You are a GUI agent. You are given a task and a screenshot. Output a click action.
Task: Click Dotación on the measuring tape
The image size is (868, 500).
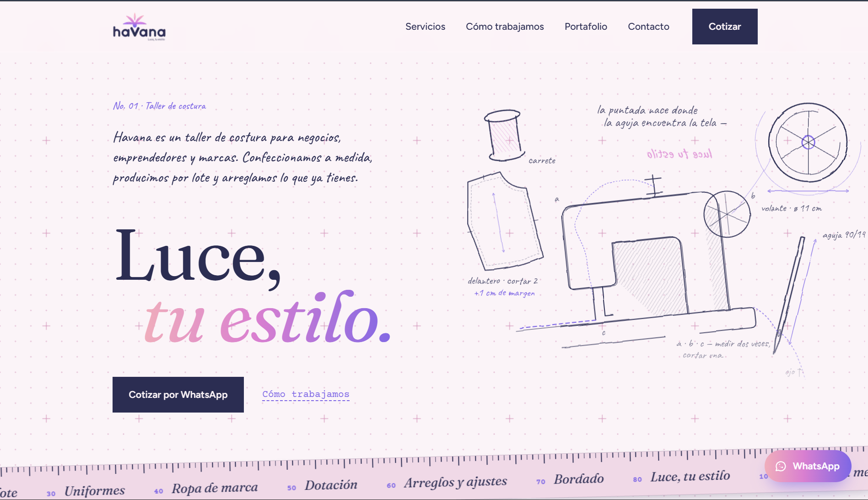tap(331, 485)
